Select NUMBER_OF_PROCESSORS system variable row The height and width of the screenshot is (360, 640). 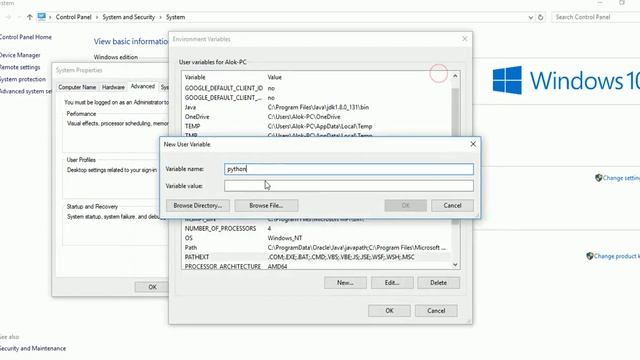pos(316,229)
